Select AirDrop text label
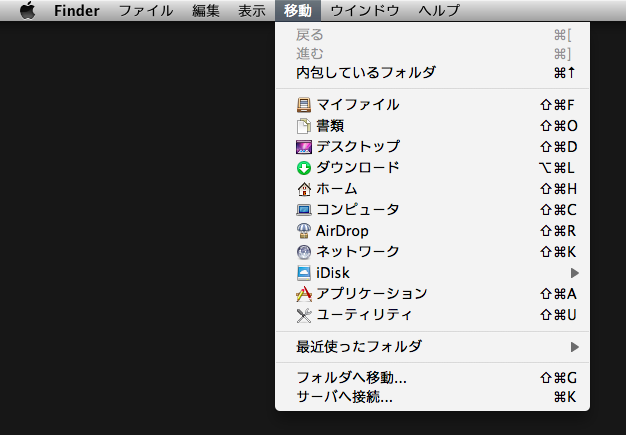626x435 pixels. pyautogui.click(x=343, y=231)
